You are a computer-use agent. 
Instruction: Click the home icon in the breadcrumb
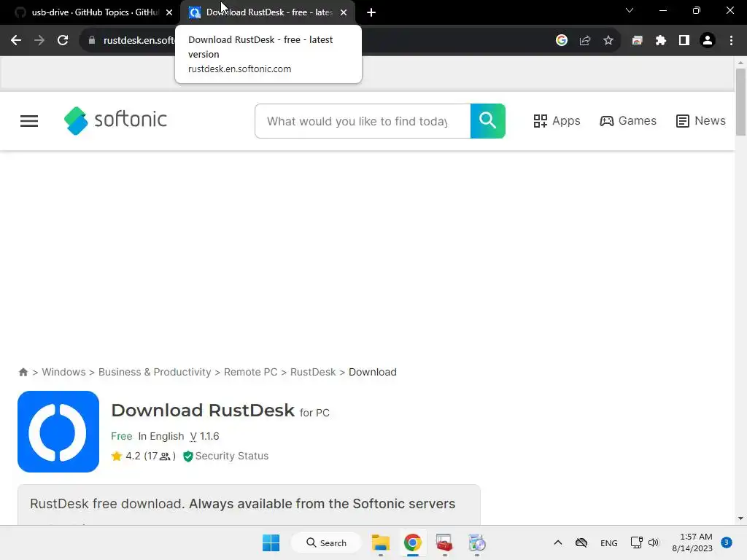tap(23, 372)
